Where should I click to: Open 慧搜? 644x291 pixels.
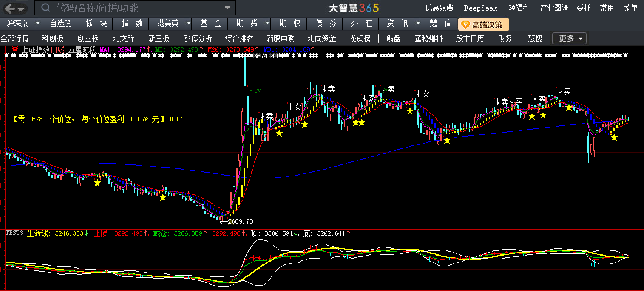(535, 39)
